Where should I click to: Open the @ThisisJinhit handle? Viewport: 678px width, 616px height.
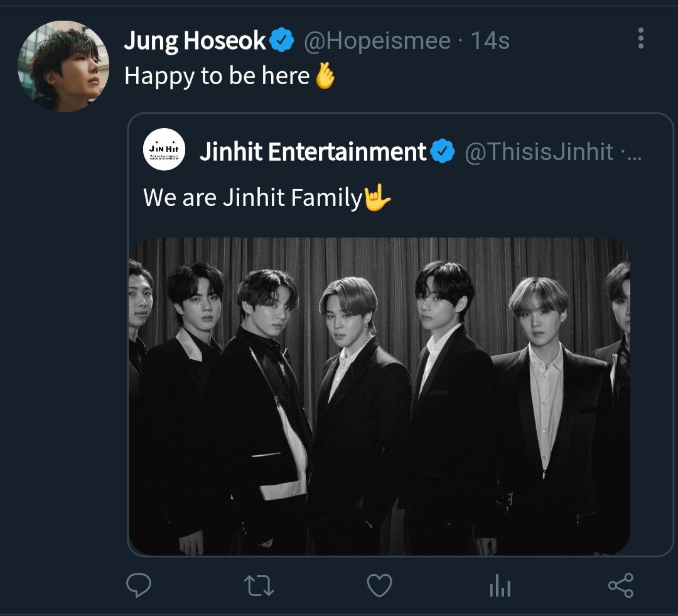(539, 152)
